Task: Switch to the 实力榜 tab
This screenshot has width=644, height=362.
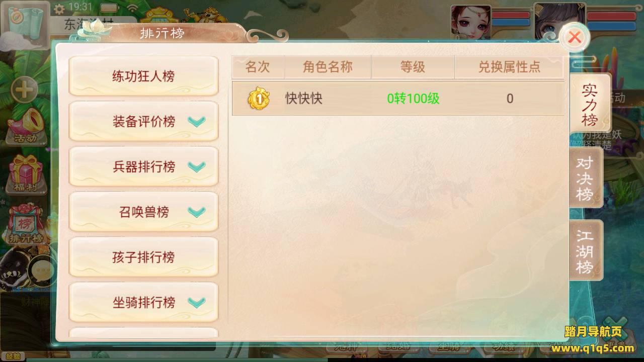Action: point(590,104)
